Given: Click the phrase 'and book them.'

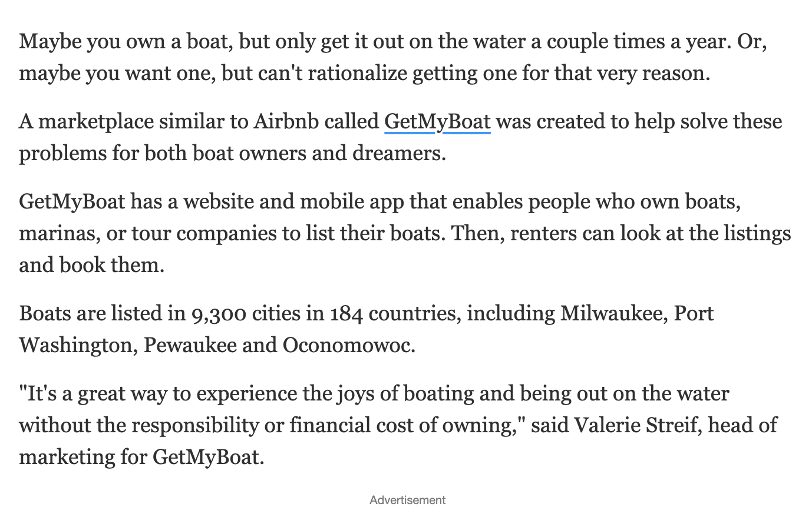Looking at the screenshot, I should tap(91, 265).
